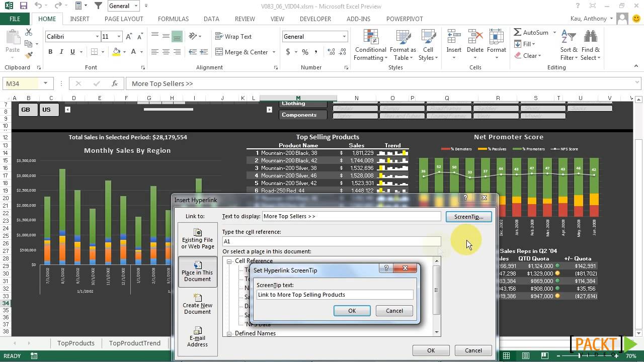This screenshot has height=362, width=644.
Task: Click Sort & Filter icon
Action: (x=569, y=37)
